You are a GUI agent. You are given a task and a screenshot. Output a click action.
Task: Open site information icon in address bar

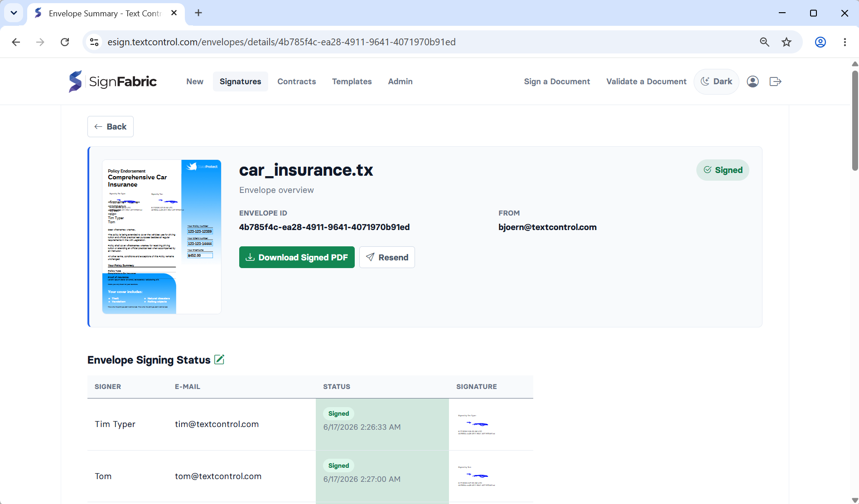[x=94, y=42]
